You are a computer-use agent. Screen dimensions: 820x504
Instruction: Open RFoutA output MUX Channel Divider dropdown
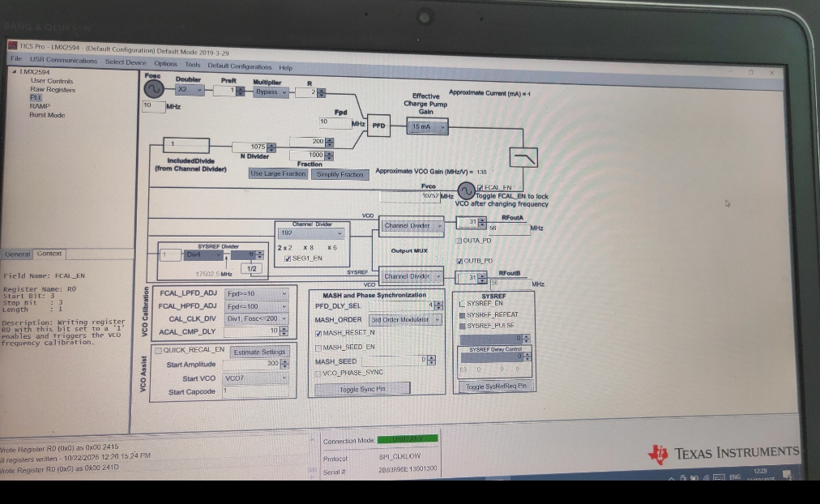pyautogui.click(x=412, y=226)
